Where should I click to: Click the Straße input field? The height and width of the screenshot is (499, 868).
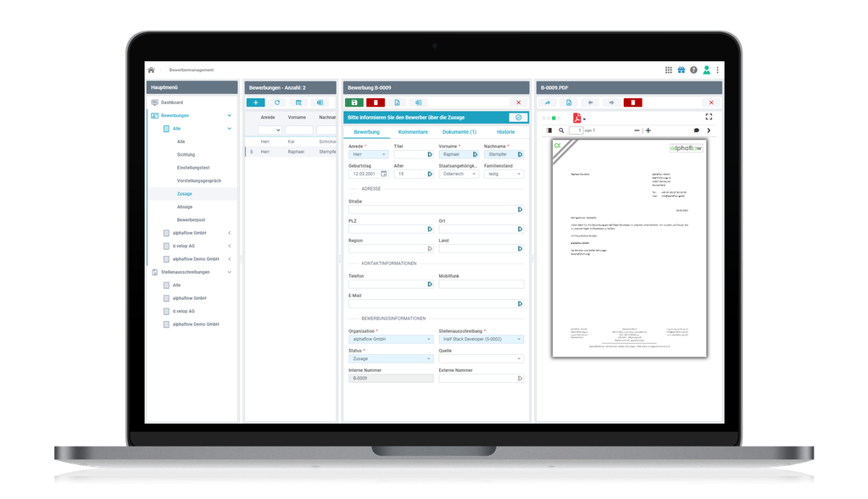[x=437, y=209]
